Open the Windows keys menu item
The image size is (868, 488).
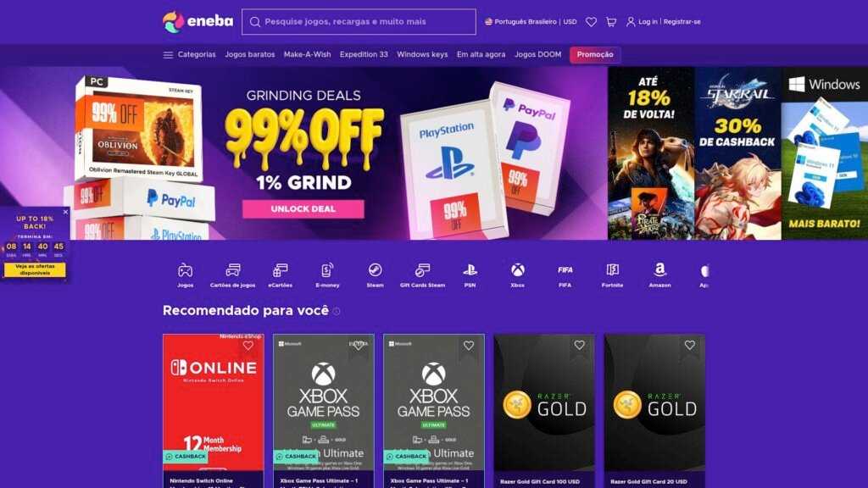coord(422,55)
